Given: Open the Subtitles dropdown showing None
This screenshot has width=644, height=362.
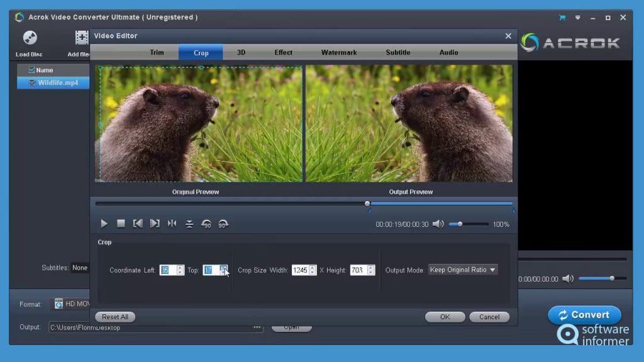Looking at the screenshot, I should click(80, 267).
